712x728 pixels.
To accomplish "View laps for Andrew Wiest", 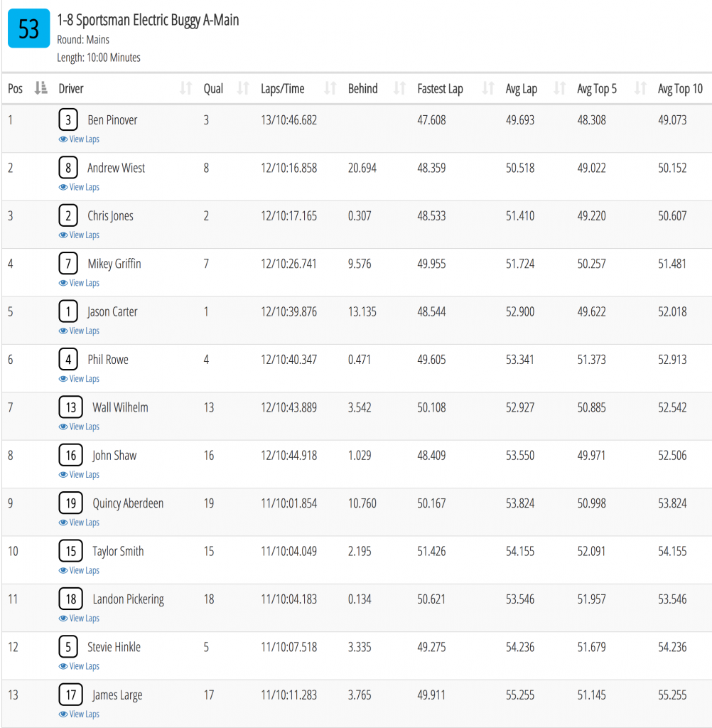I will 79,187.
